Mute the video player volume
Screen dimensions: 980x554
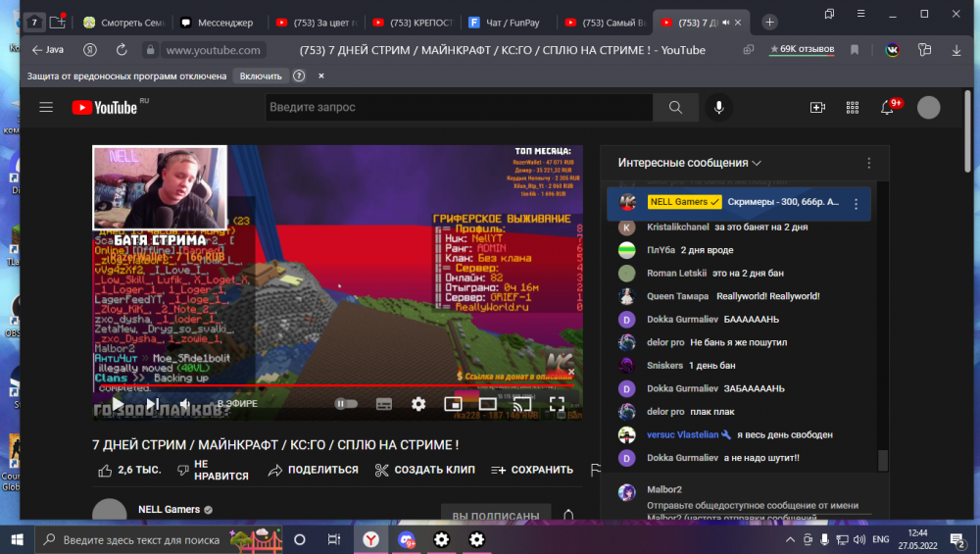coord(185,404)
